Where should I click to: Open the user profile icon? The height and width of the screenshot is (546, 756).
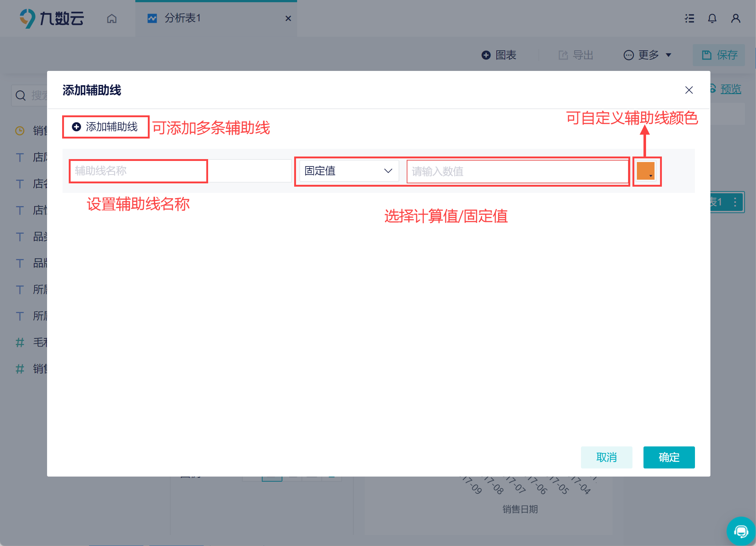(735, 18)
